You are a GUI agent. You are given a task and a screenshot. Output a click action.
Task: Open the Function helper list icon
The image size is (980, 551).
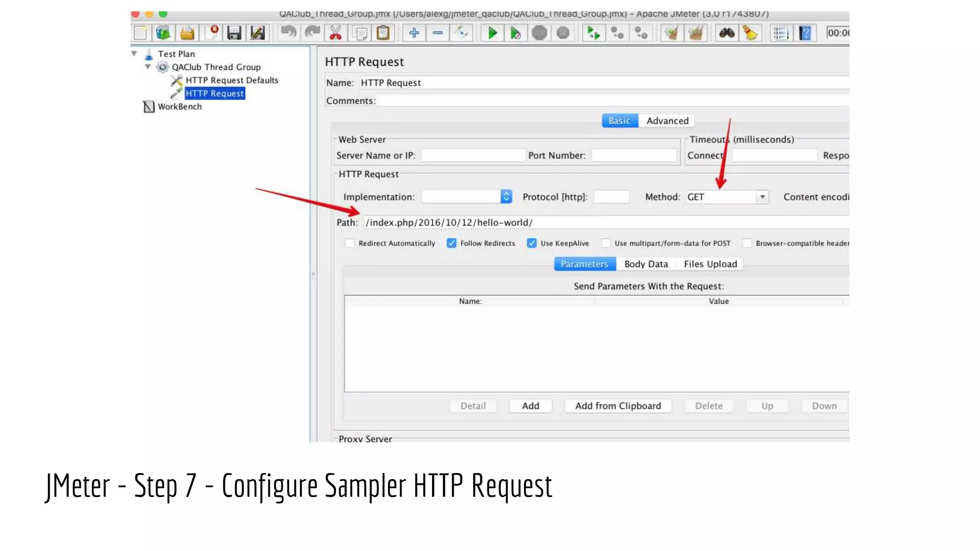[x=781, y=33]
